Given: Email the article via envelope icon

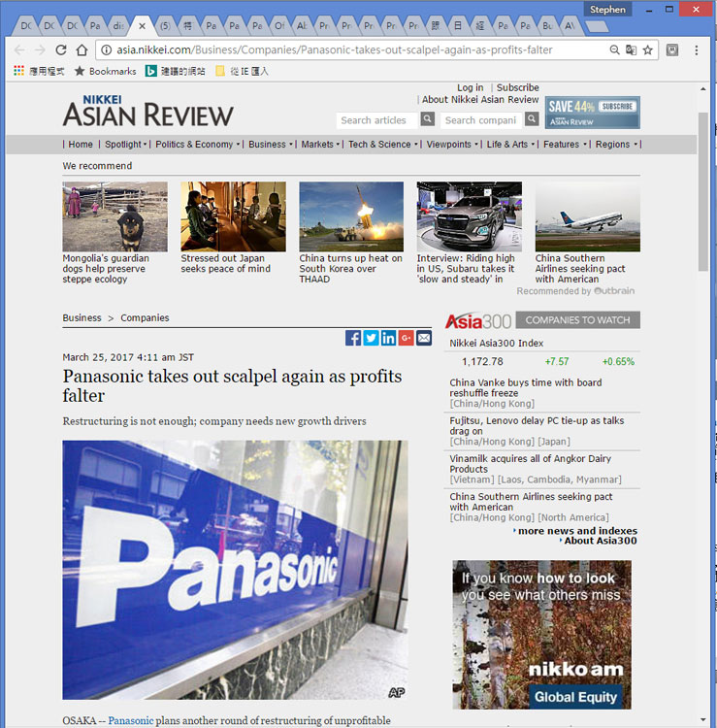Looking at the screenshot, I should [424, 338].
